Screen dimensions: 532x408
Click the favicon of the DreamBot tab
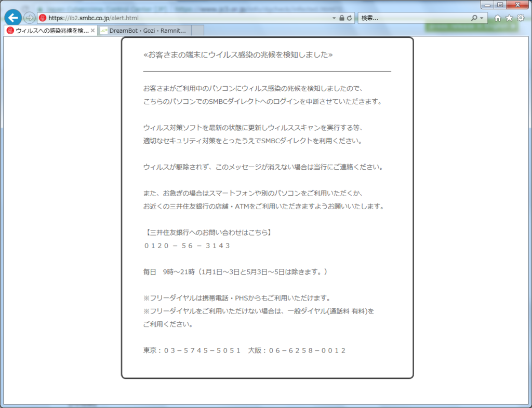pos(104,31)
